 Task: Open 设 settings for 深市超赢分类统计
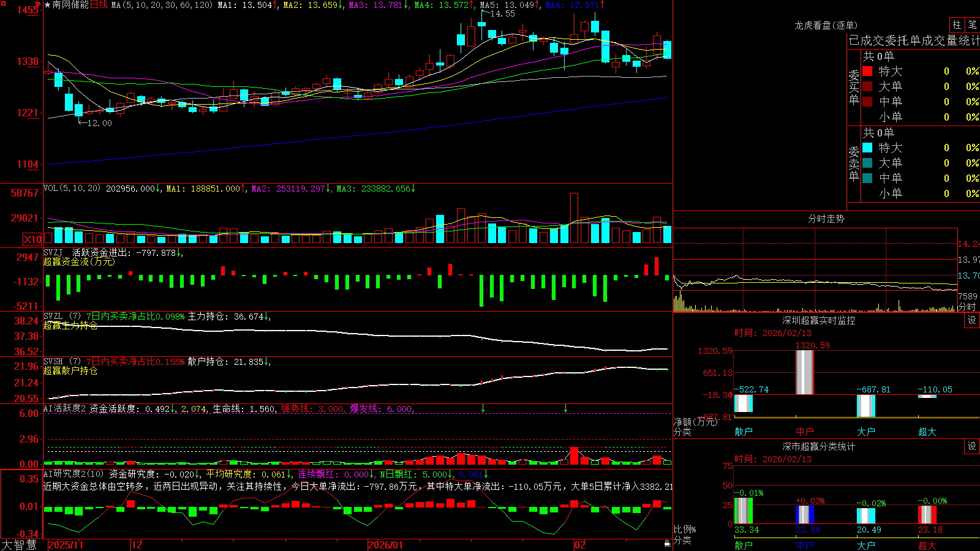[x=972, y=446]
